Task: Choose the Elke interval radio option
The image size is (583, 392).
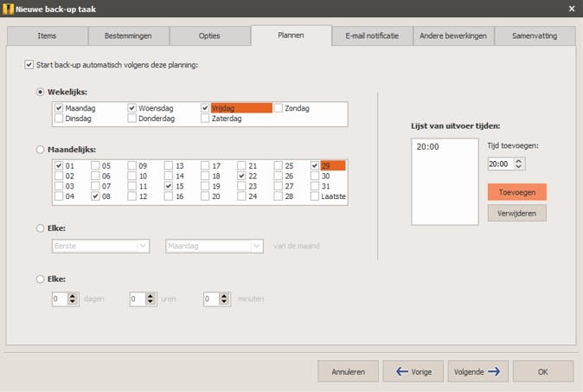Action: tap(40, 279)
